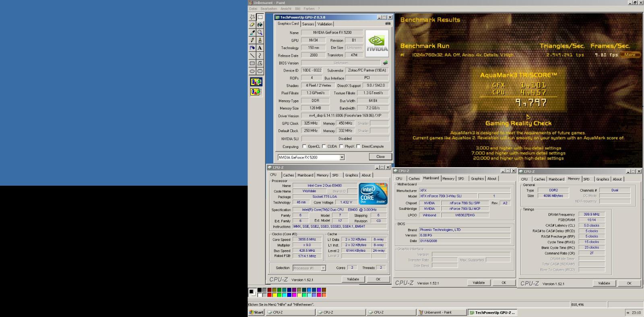Click the GPU name field NVIDIA GeForce FX 5200
The image size is (644, 317).
[332, 33]
